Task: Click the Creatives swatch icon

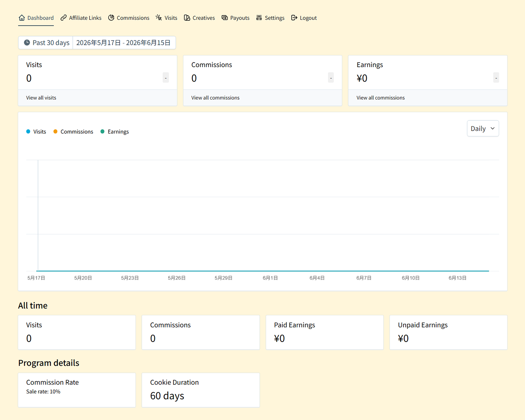Action: pyautogui.click(x=187, y=17)
